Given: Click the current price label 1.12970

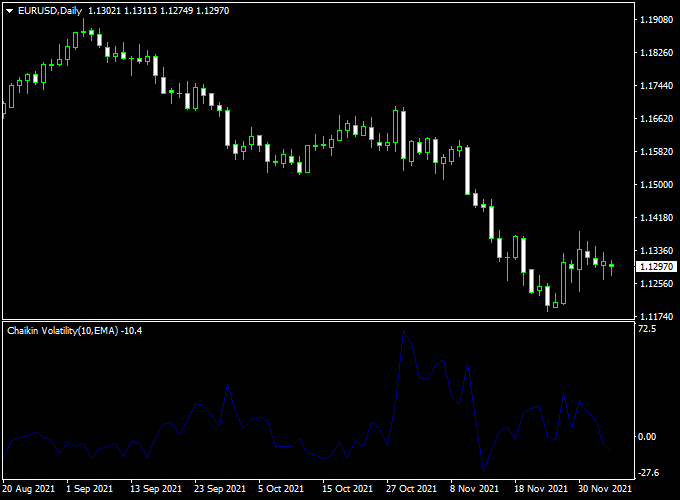Looking at the screenshot, I should point(657,266).
